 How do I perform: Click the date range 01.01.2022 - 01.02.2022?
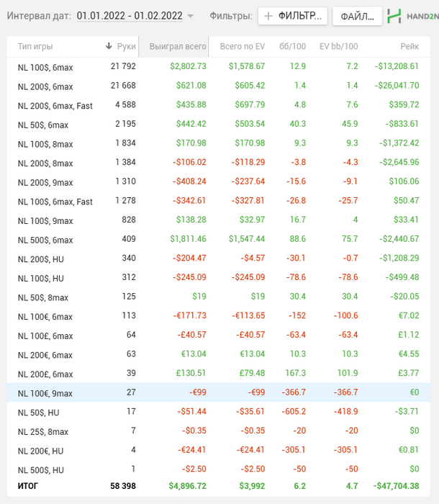pyautogui.click(x=130, y=16)
